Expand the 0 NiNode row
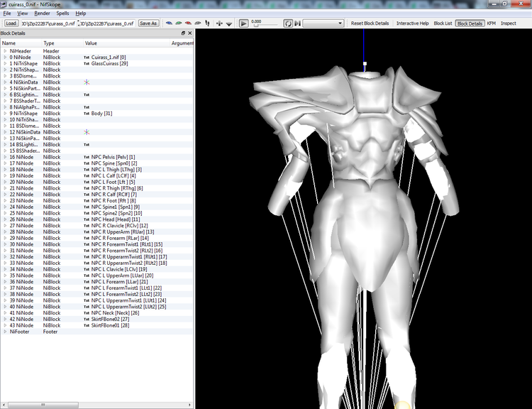Screen dimensions: 532x409 point(5,57)
